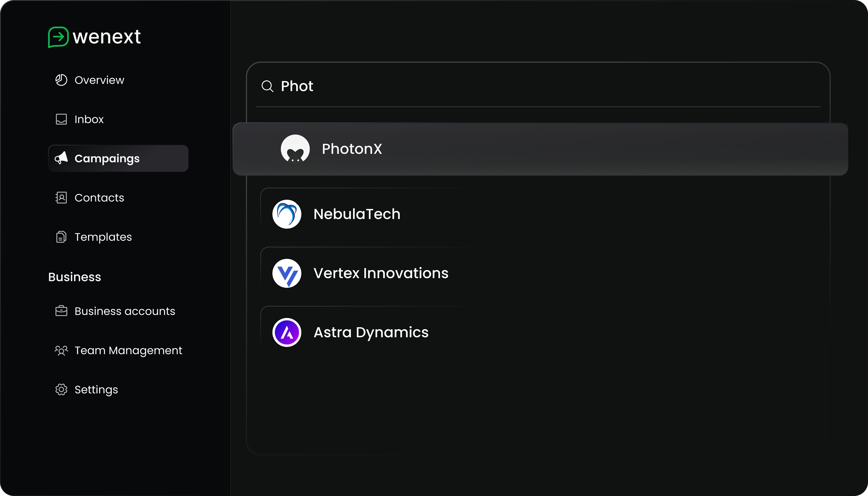Click the Business accounts briefcase icon
The height and width of the screenshot is (496, 868).
coord(61,311)
